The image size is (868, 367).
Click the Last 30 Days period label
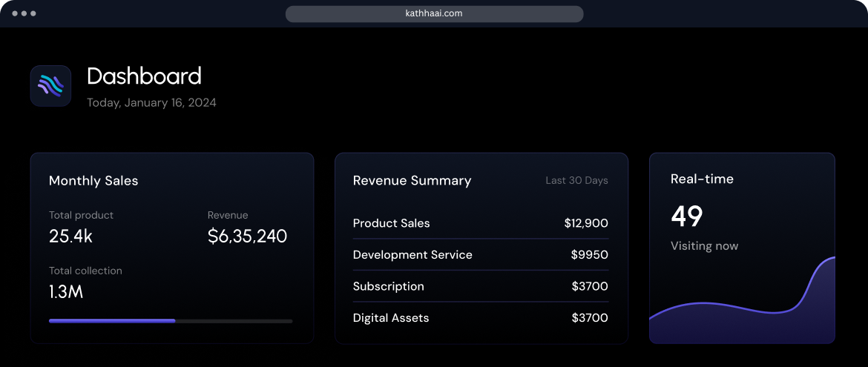point(576,181)
